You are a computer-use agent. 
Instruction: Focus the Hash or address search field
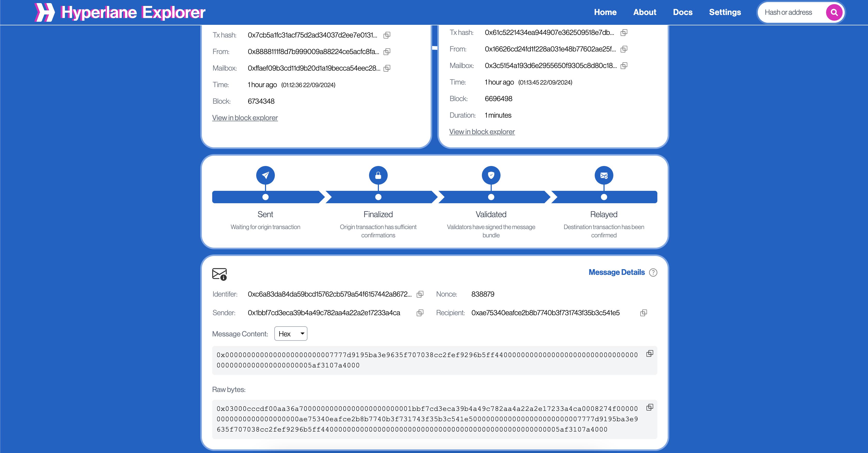tap(792, 12)
